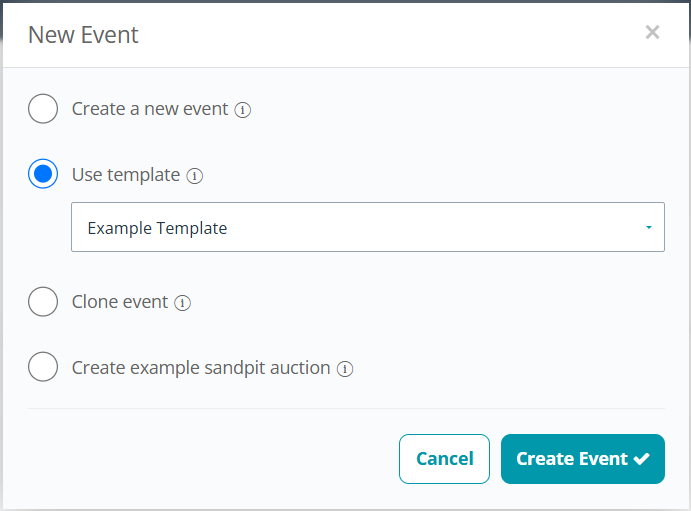The height and width of the screenshot is (511, 691).
Task: Click the Clone event label text
Action: pyautogui.click(x=120, y=302)
